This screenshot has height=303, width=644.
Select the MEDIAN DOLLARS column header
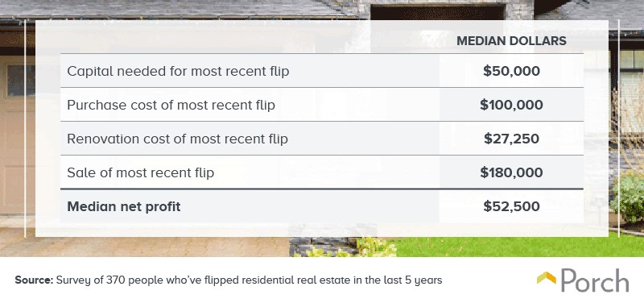coord(511,41)
